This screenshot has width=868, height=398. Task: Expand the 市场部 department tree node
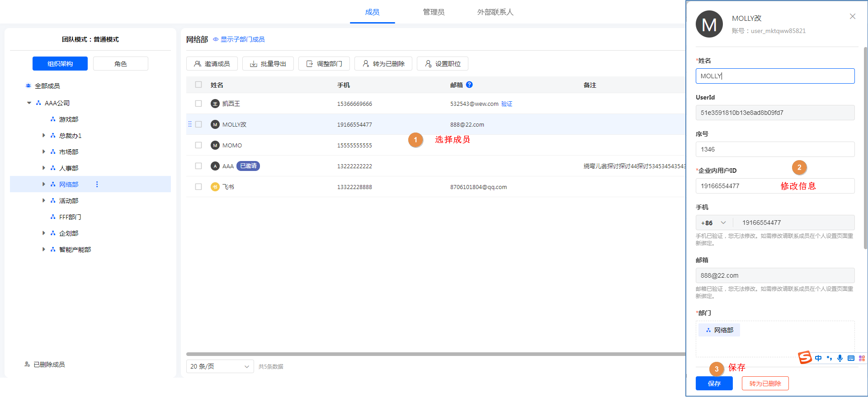(x=44, y=152)
